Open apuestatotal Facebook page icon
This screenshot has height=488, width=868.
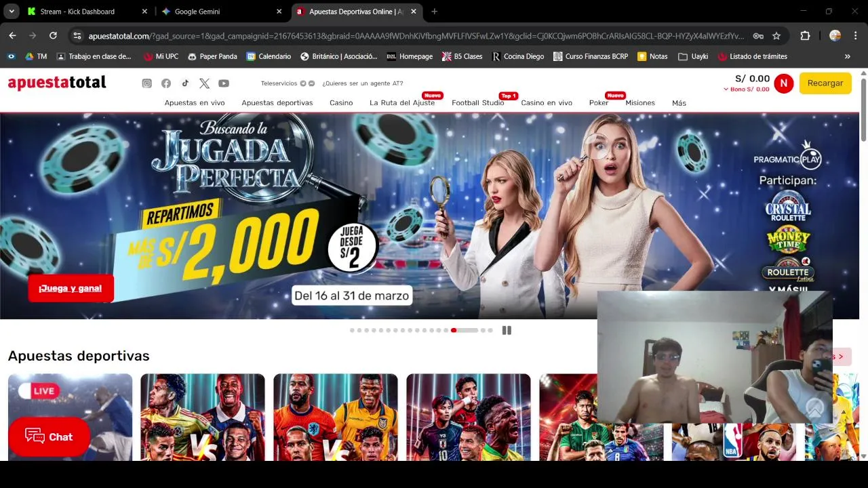pyautogui.click(x=166, y=83)
